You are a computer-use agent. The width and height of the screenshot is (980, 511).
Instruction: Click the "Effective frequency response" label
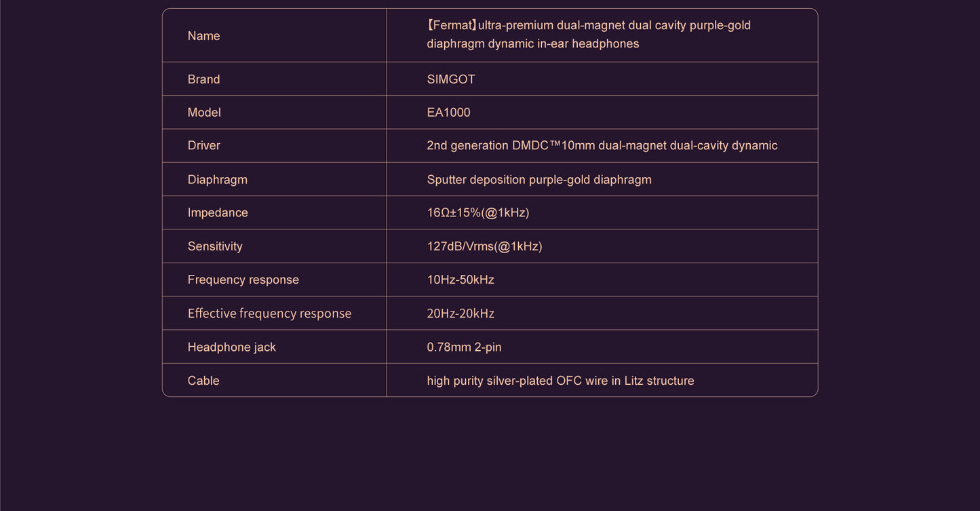click(269, 314)
